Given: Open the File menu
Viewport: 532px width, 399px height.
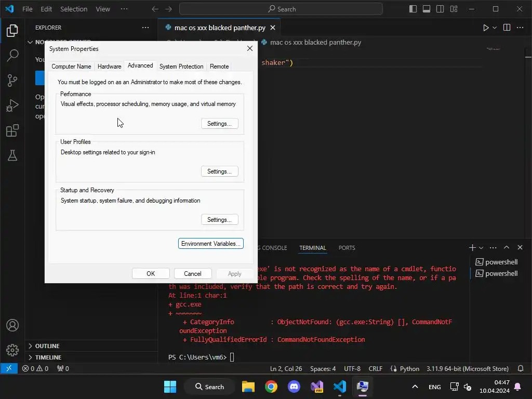Looking at the screenshot, I should 28,9.
